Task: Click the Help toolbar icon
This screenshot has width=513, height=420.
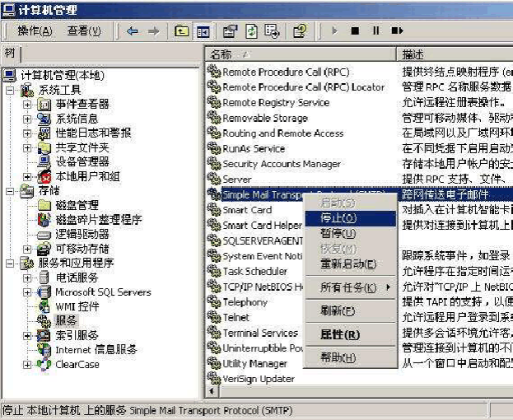Action: pos(300,31)
